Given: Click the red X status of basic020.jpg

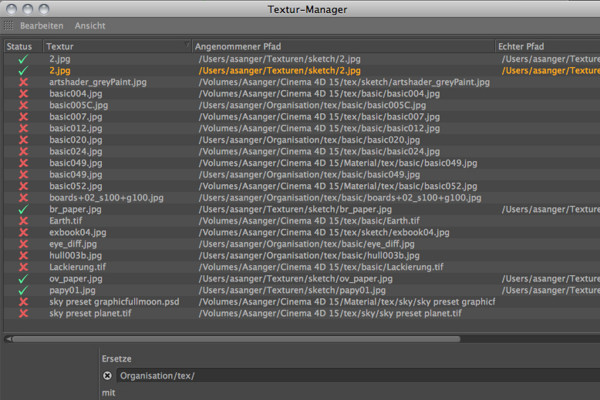Looking at the screenshot, I should [23, 140].
